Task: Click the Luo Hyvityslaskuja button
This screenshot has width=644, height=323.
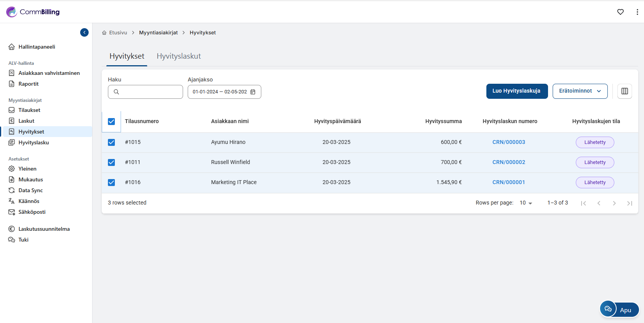Action: tap(516, 91)
